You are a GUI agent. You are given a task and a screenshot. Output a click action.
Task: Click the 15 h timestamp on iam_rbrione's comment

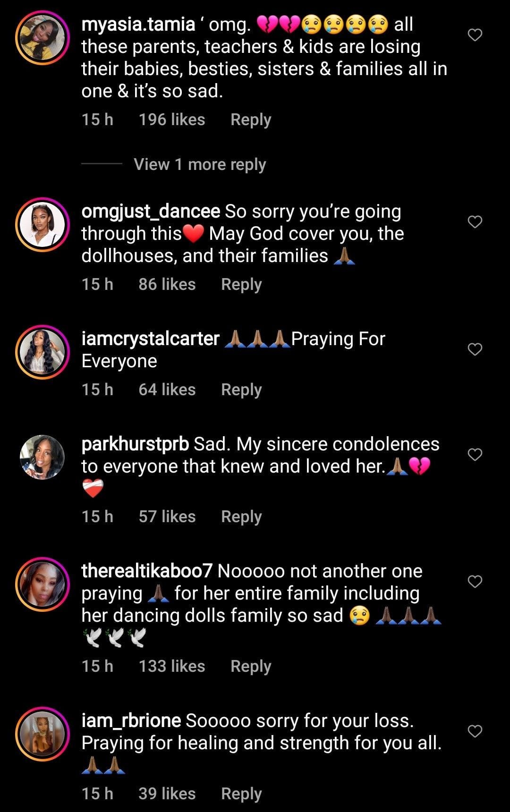97,793
